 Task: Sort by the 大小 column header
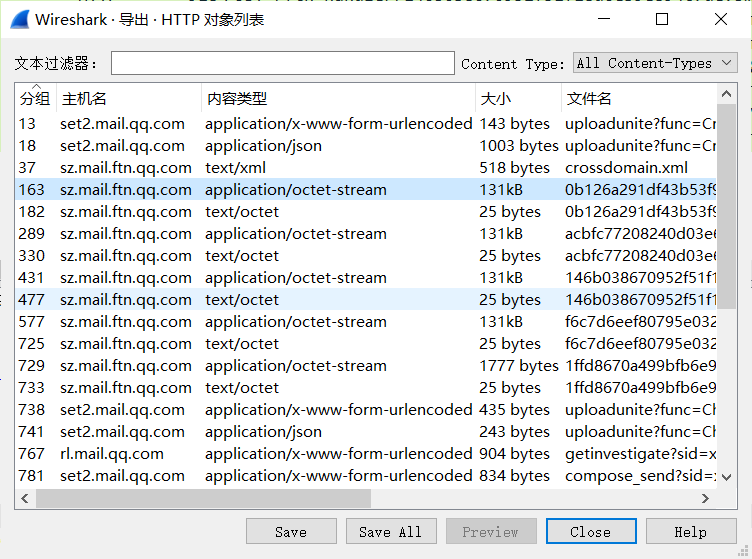(x=518, y=98)
